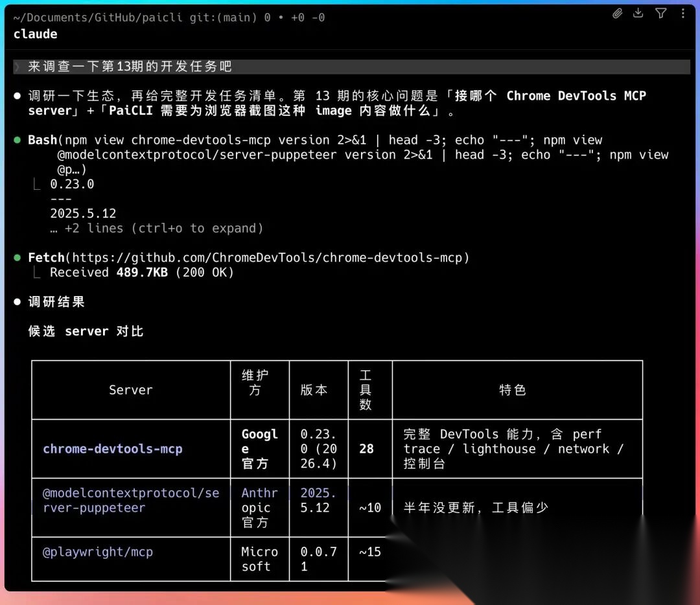
Task: Click the 'Microsoft' maintainer cell
Action: click(259, 559)
